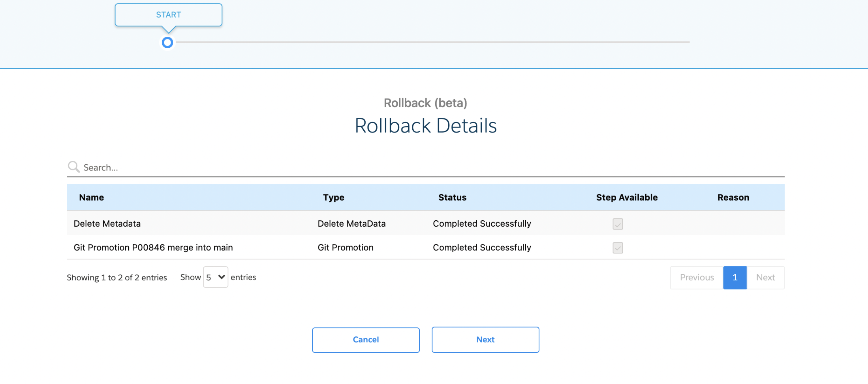Screen dimensions: 868x384
Task: Select page 1 in pagination
Action: pyautogui.click(x=735, y=277)
